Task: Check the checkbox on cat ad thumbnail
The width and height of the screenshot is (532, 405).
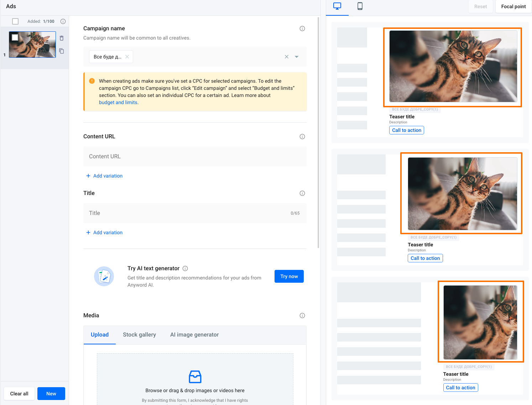Action: point(15,37)
